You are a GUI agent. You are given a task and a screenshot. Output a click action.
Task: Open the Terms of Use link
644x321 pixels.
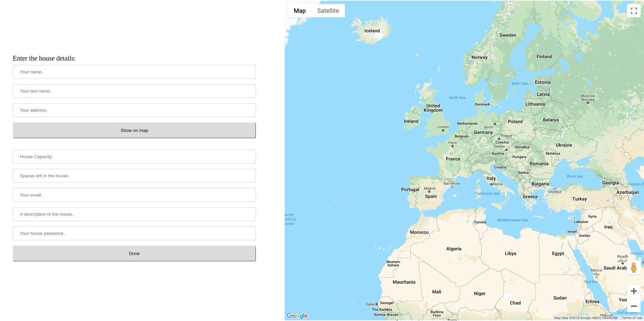tap(632, 318)
